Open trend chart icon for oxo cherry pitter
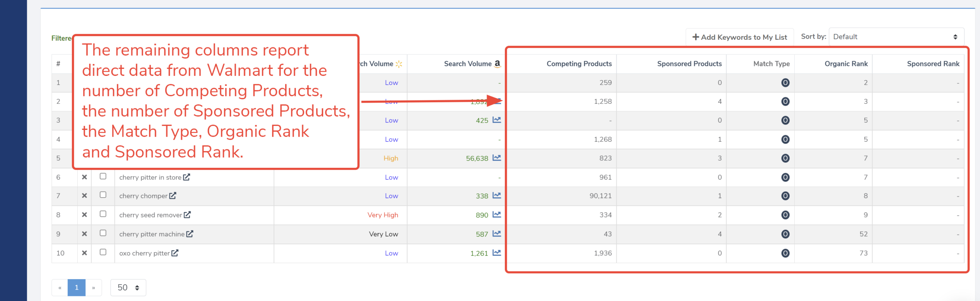980x301 pixels. pos(497,253)
